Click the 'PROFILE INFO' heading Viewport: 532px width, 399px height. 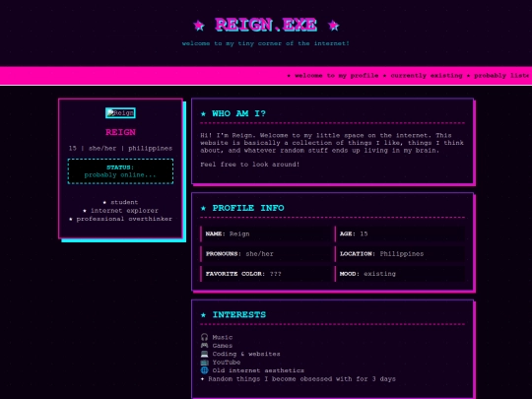coord(248,208)
